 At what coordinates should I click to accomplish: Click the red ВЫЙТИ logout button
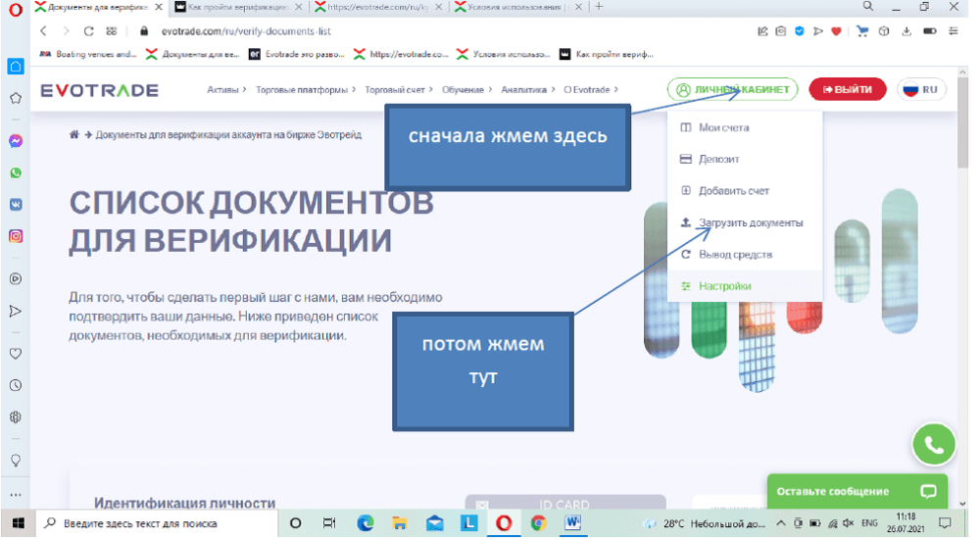[x=848, y=89]
